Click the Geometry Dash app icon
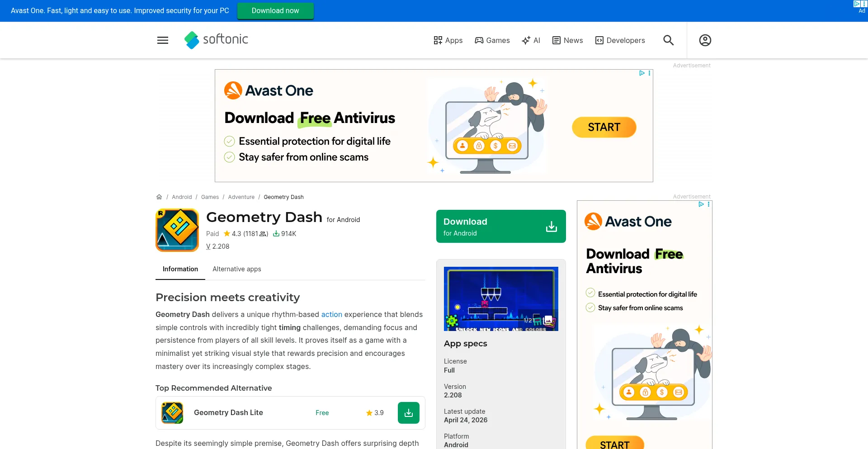868x449 pixels. coord(177,230)
